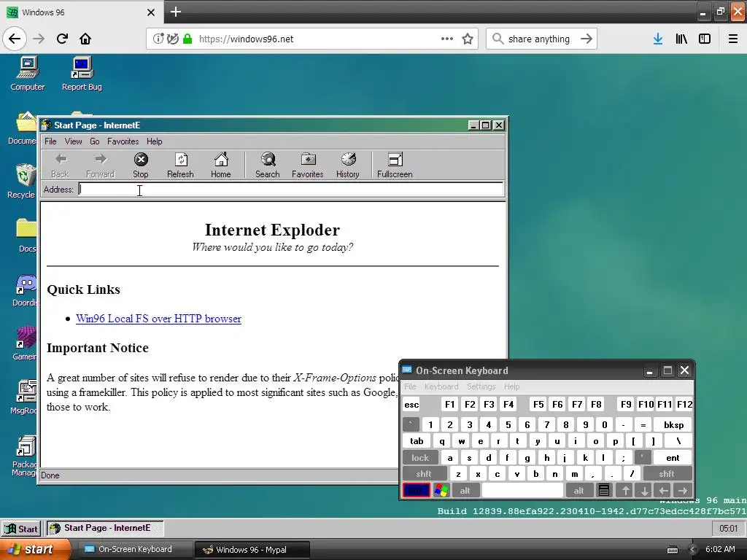
Task: Click the bksp key on On-Screen Keyboard
Action: pyautogui.click(x=674, y=425)
